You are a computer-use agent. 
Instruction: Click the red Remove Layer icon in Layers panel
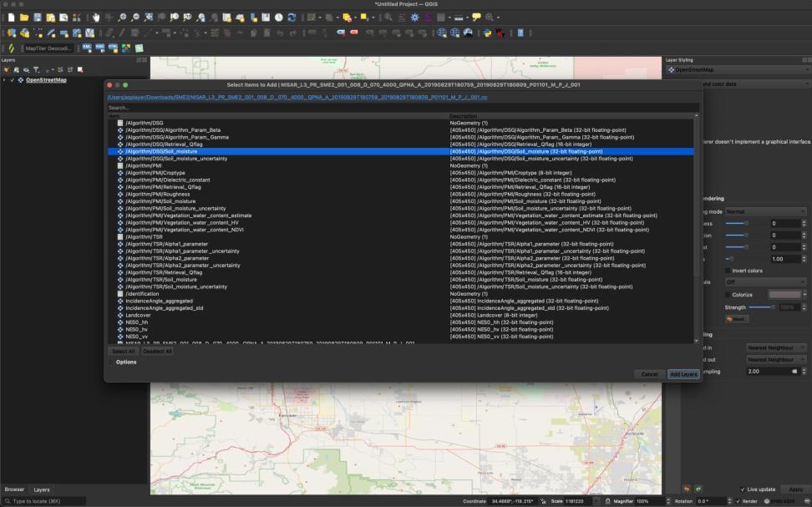tap(80, 69)
